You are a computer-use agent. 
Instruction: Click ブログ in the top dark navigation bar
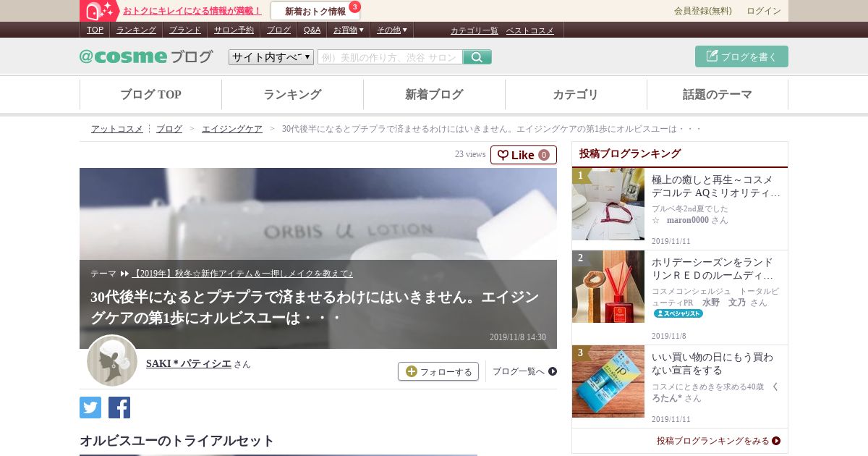[x=278, y=30]
